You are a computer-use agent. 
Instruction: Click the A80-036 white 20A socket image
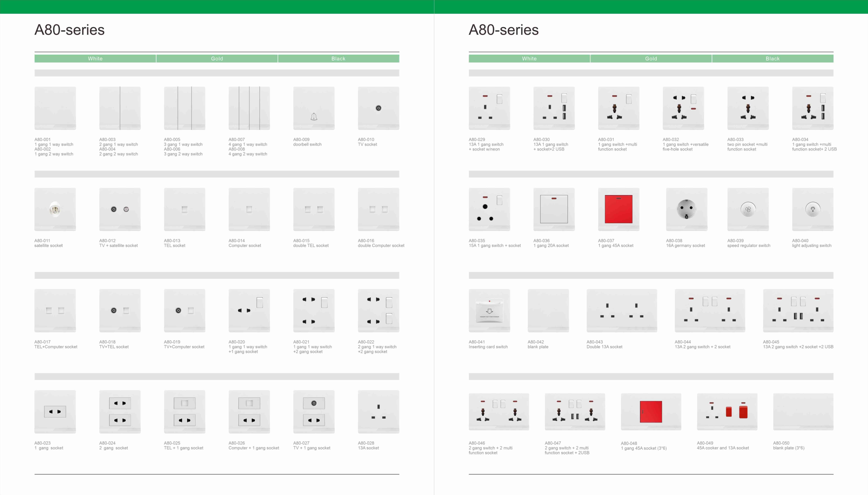pyautogui.click(x=554, y=209)
